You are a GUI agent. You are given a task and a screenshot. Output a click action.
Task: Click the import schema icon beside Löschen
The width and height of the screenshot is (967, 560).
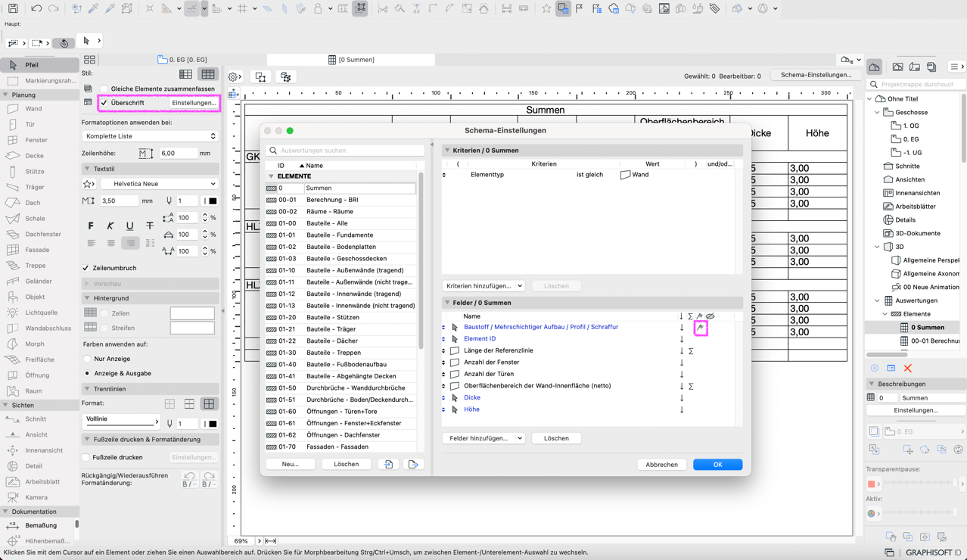coord(388,464)
